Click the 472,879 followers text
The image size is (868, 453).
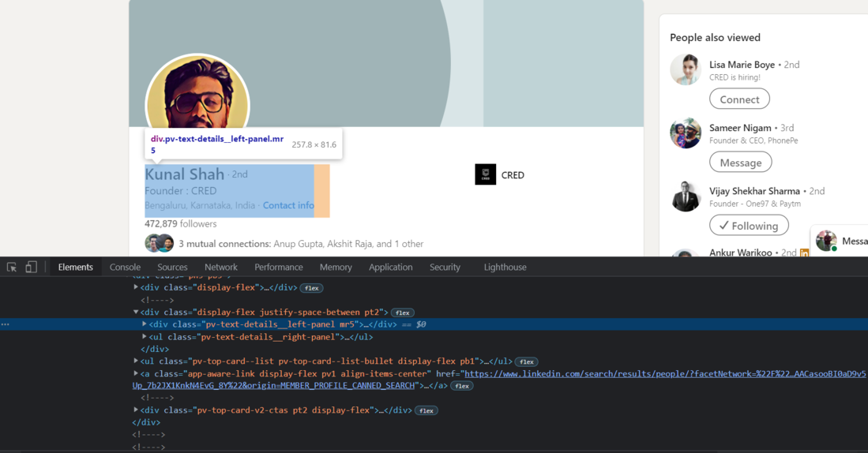click(x=180, y=224)
